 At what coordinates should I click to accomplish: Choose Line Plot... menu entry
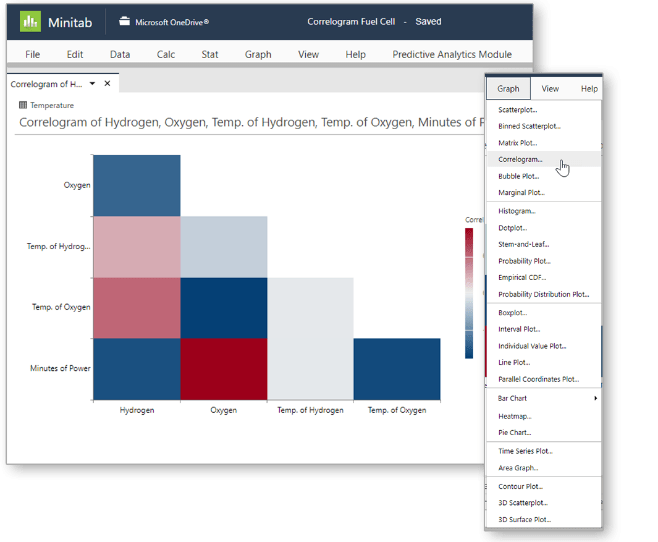pyautogui.click(x=543, y=362)
